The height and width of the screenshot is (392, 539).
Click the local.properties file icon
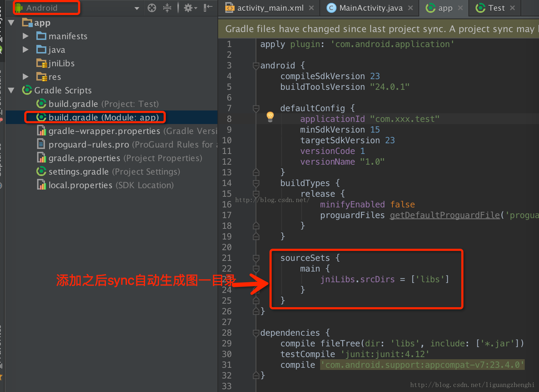point(41,185)
